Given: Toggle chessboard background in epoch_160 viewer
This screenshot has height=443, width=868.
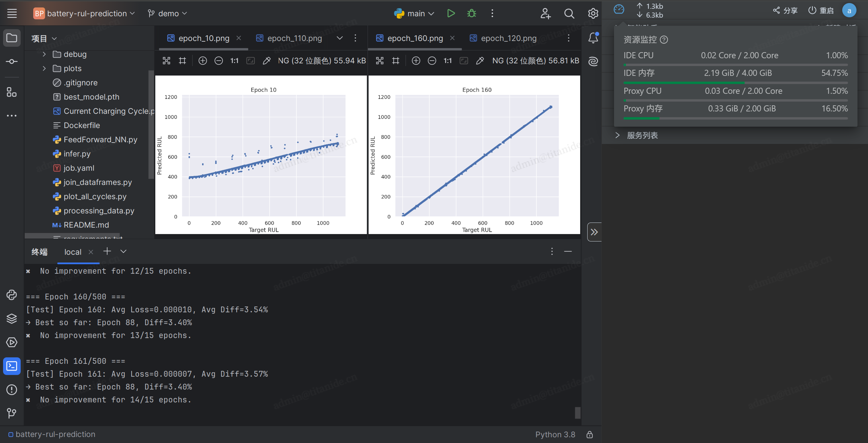Looking at the screenshot, I should tap(380, 61).
